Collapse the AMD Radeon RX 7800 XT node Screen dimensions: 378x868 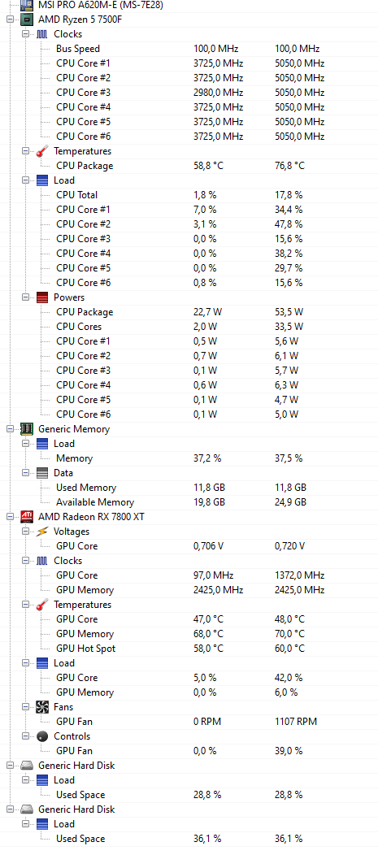pyautogui.click(x=10, y=517)
